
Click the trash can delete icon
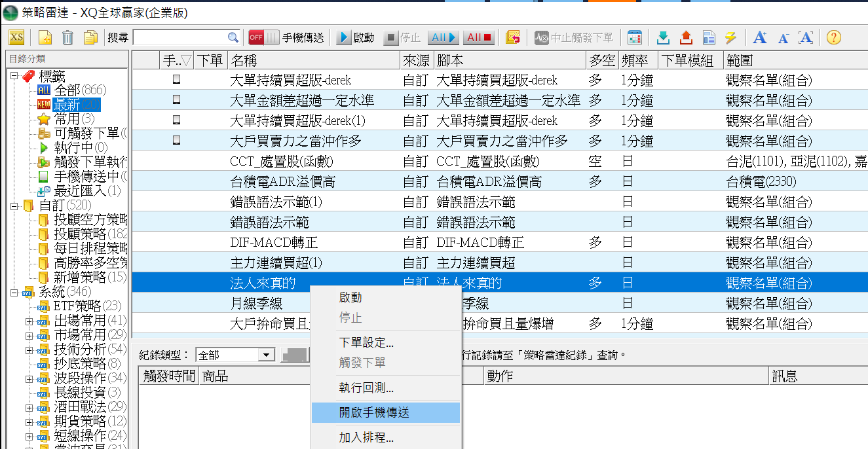click(67, 37)
